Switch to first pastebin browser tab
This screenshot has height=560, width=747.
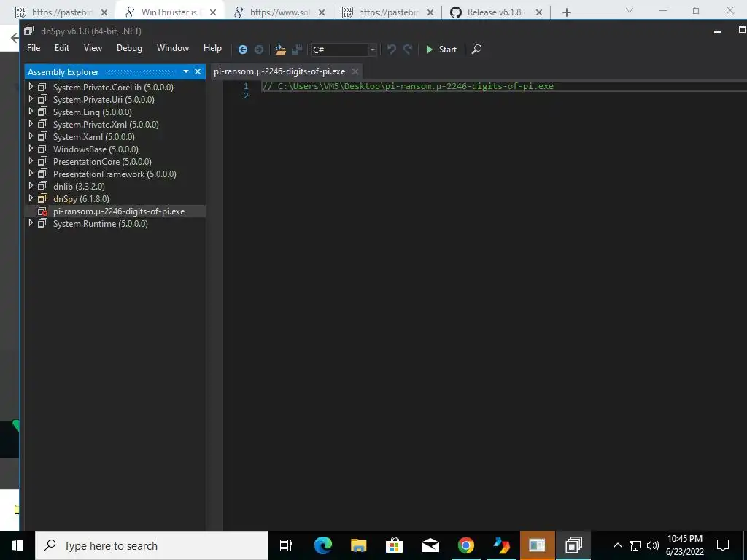(61, 12)
